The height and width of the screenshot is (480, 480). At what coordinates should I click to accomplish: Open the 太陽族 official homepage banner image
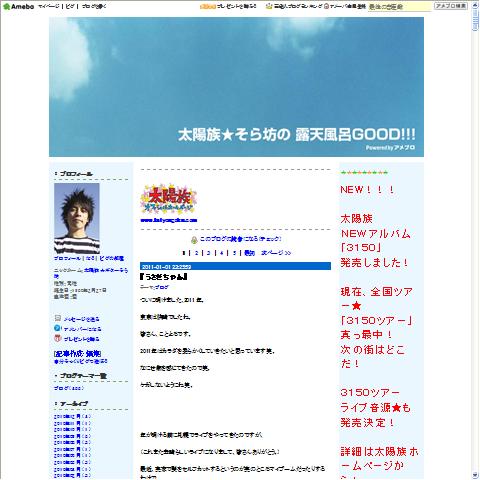[169, 199]
